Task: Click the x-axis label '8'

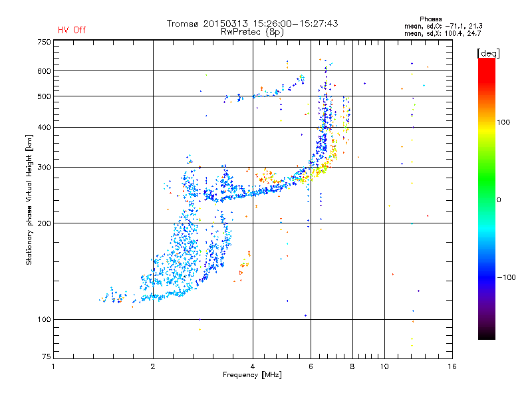Action: 352,366
